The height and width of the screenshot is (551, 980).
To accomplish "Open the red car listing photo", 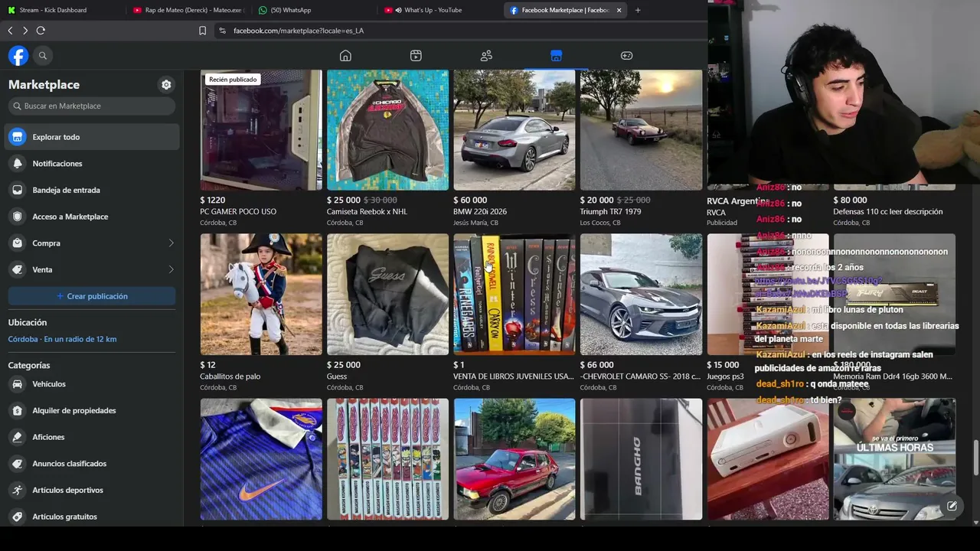I will [514, 459].
